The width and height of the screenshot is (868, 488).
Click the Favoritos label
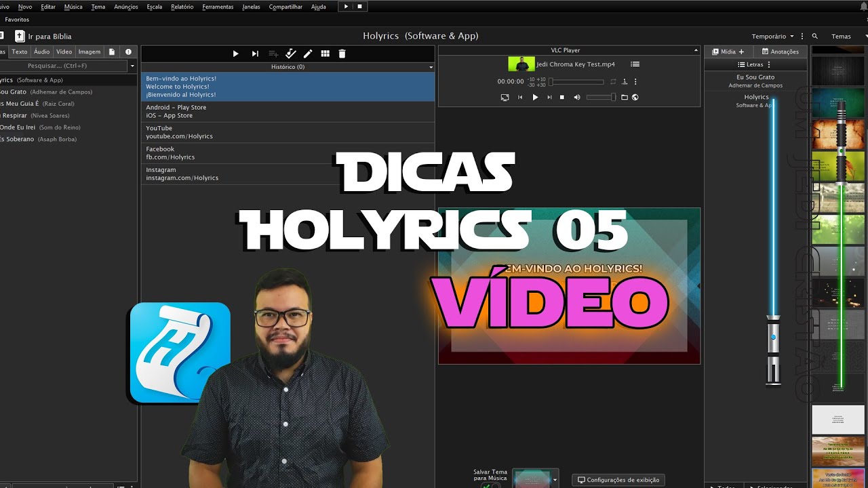[17, 20]
